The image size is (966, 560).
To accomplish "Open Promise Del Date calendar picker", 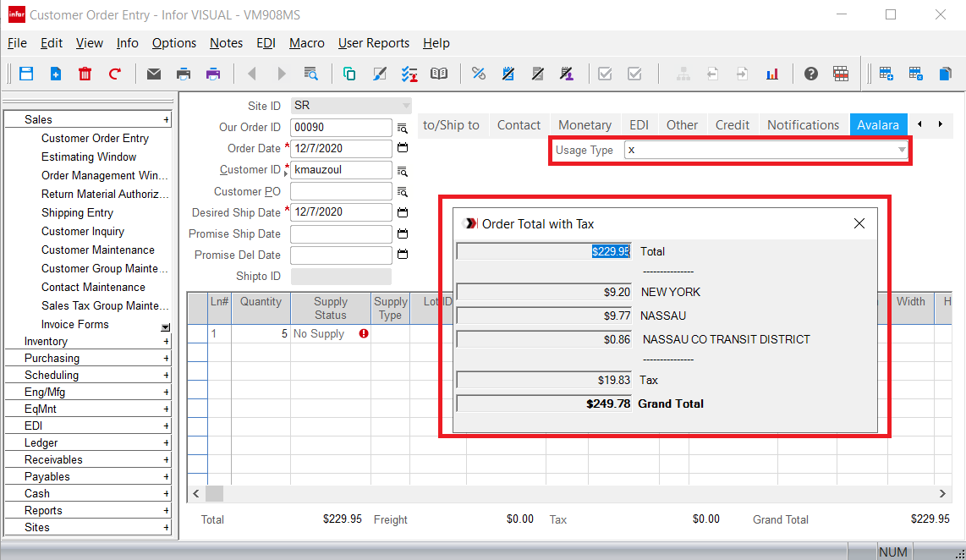I will click(403, 255).
